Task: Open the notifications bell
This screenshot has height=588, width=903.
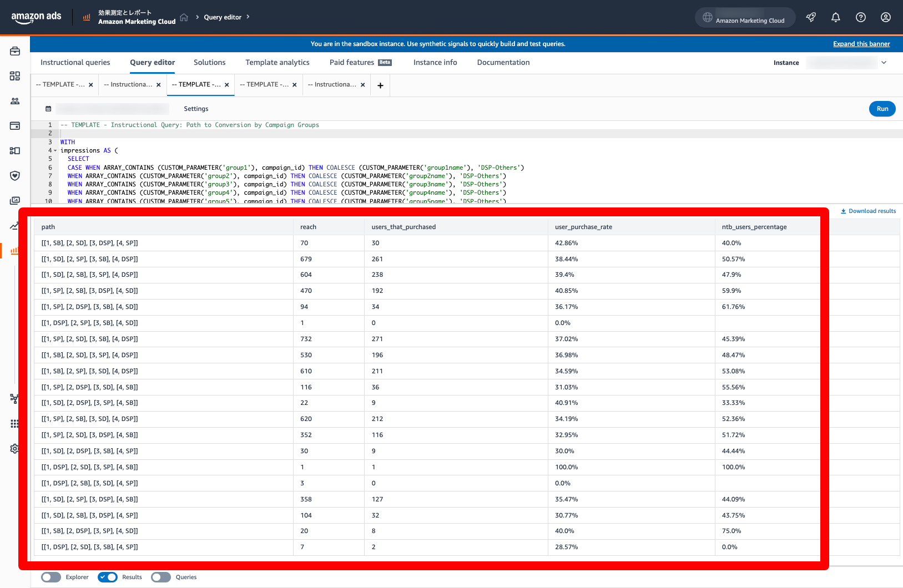Action: coord(835,17)
